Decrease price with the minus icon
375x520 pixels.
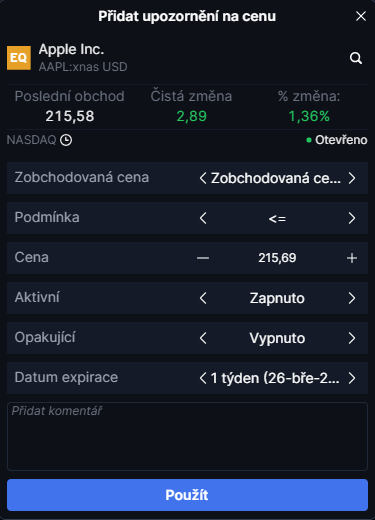click(203, 258)
